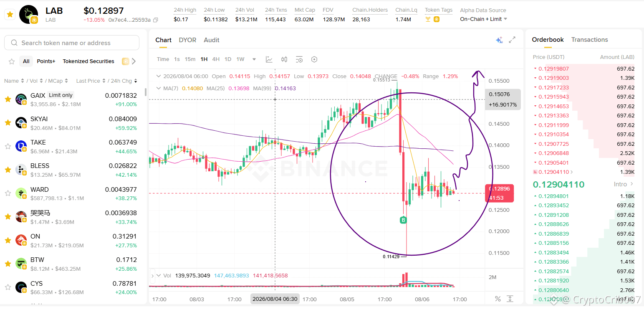Select the 1D interval

tap(228, 59)
